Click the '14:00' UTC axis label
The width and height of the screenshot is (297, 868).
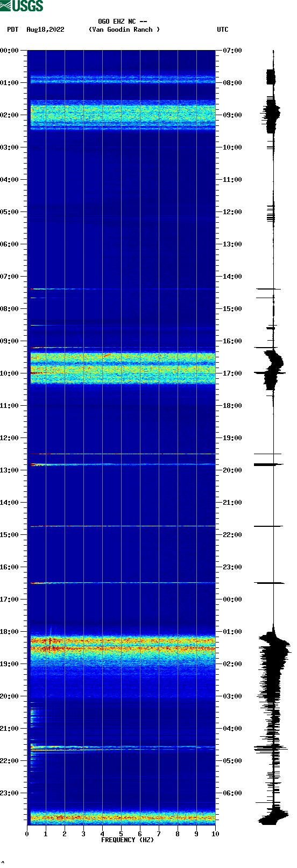click(x=232, y=277)
